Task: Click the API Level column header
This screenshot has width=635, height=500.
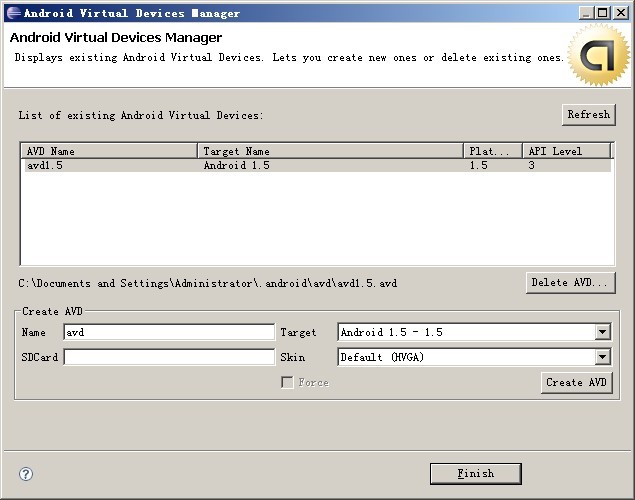Action: (x=567, y=151)
